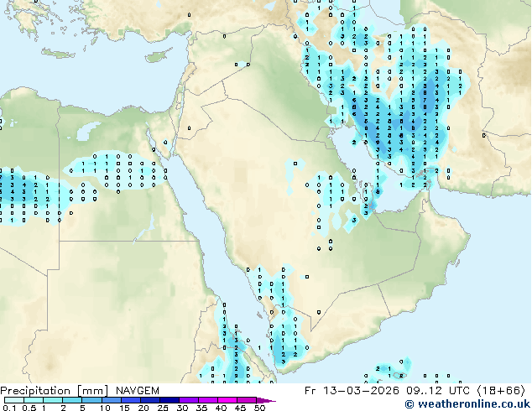Viewport: 532px width, 411px height.
Task: Click the legend label '10'
Action: [x=105, y=408]
